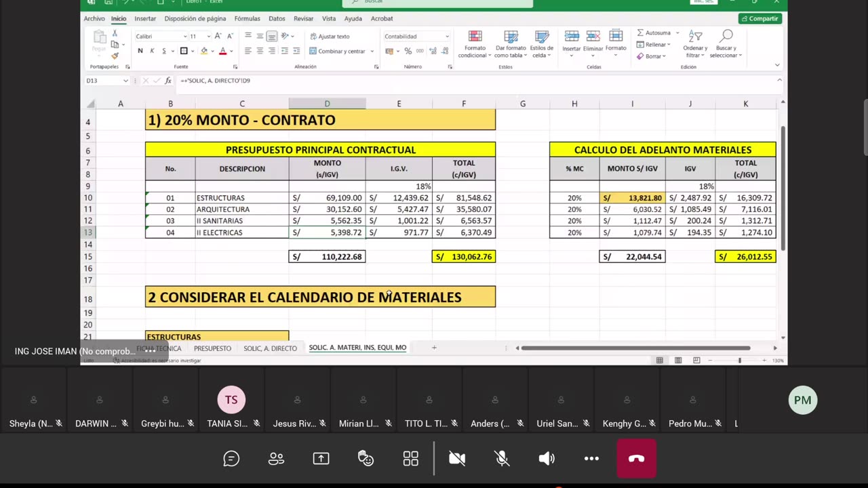This screenshot has height=488, width=868.
Task: Open the Contabilidad number format dropdown
Action: click(x=447, y=36)
